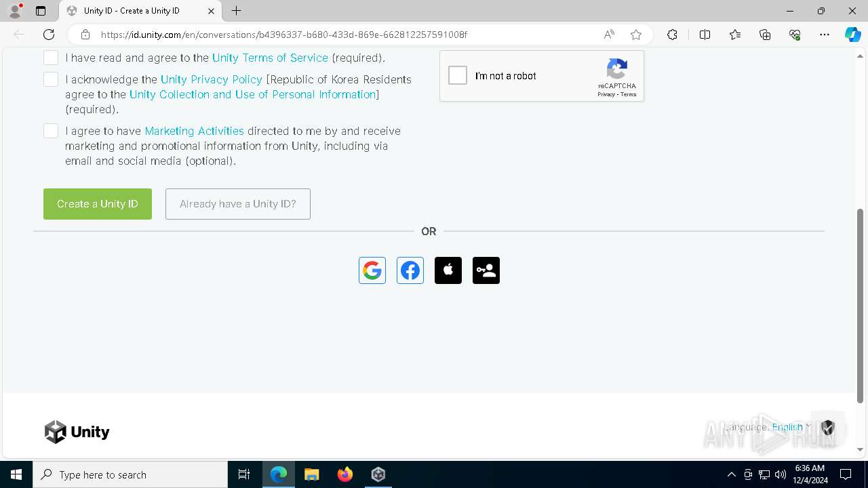Open volume control in tray
This screenshot has height=488, width=868.
coord(781,474)
